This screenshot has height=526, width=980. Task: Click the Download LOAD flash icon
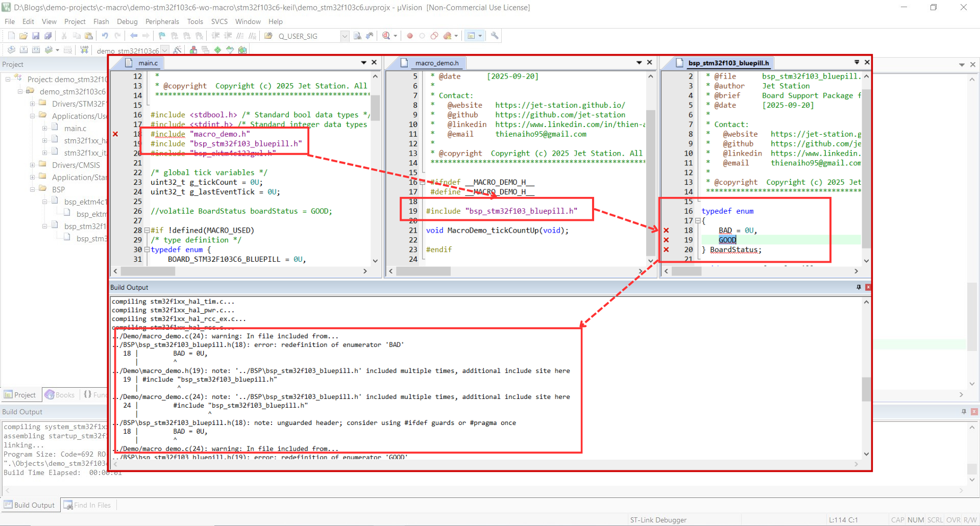[x=84, y=50]
